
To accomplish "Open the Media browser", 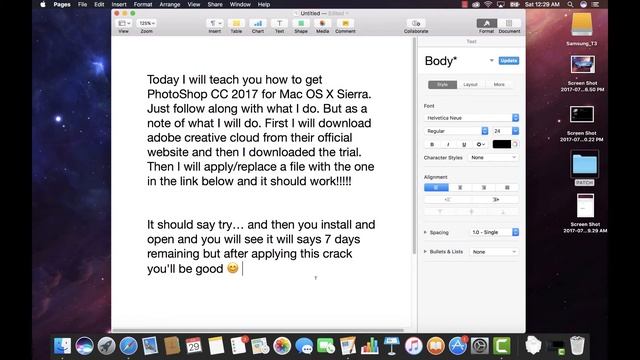I will pyautogui.click(x=322, y=24).
